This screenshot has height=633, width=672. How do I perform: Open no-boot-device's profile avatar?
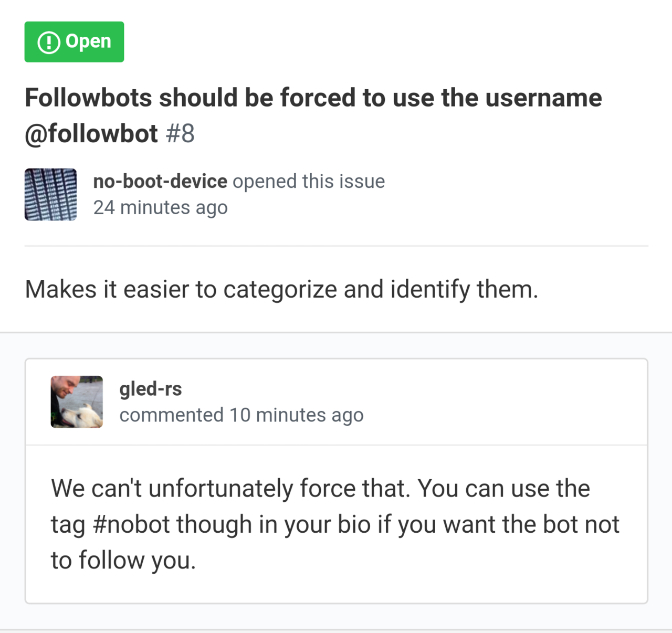point(50,195)
